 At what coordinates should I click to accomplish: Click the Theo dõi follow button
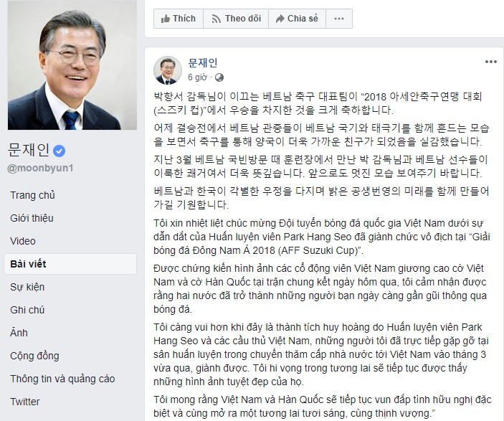click(x=236, y=19)
